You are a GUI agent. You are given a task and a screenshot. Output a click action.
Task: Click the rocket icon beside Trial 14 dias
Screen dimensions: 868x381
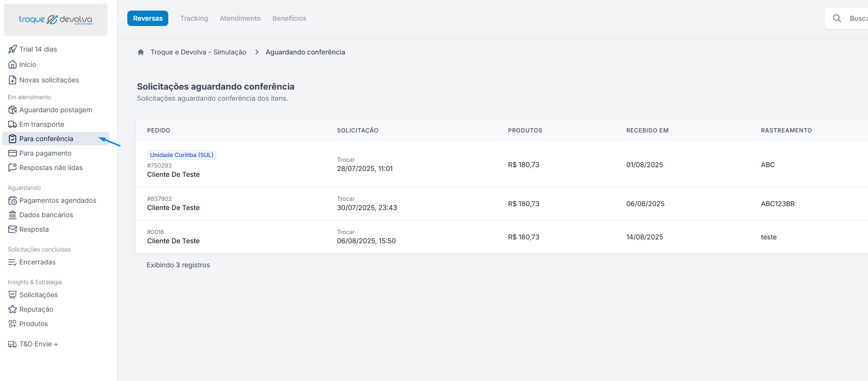[x=13, y=49]
